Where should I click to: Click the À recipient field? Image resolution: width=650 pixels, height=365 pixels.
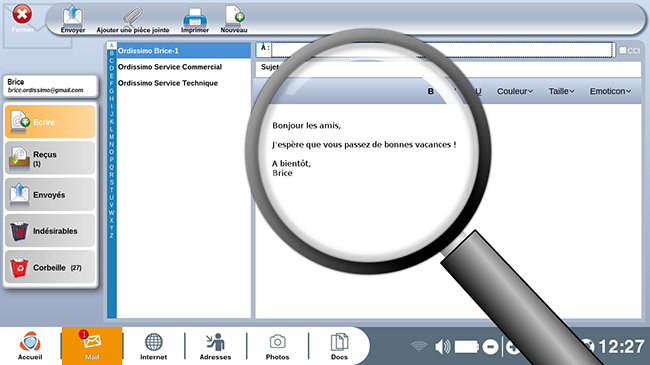pos(442,50)
